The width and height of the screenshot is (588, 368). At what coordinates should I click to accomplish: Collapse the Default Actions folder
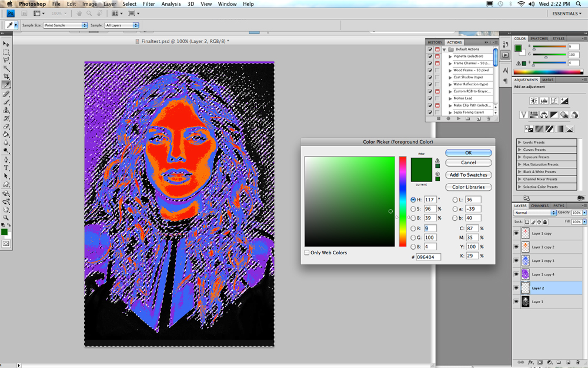click(444, 49)
